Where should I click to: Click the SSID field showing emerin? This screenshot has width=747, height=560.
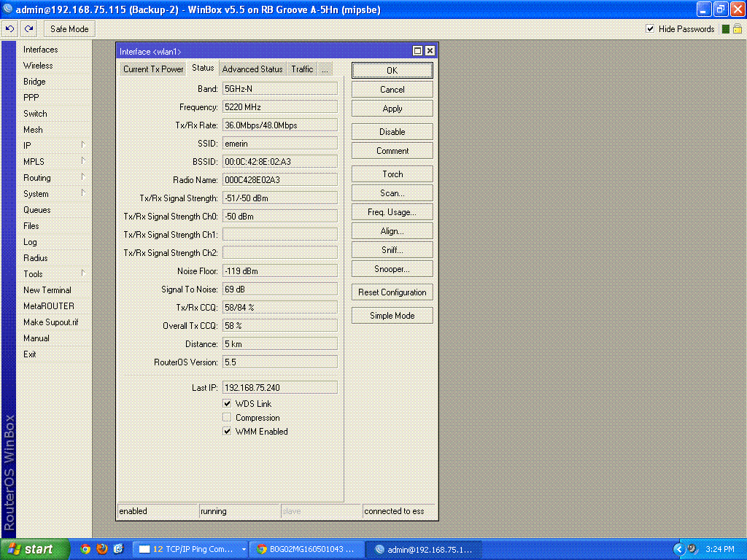pos(279,144)
